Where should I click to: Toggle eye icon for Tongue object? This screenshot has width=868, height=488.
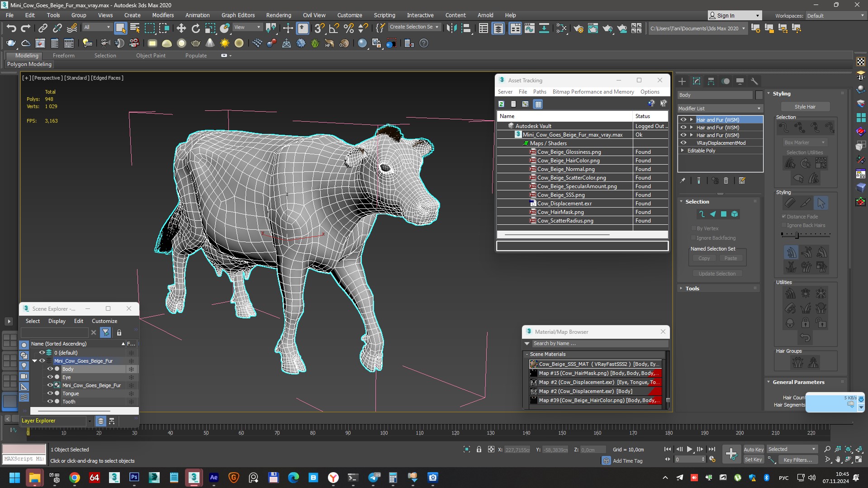point(50,393)
